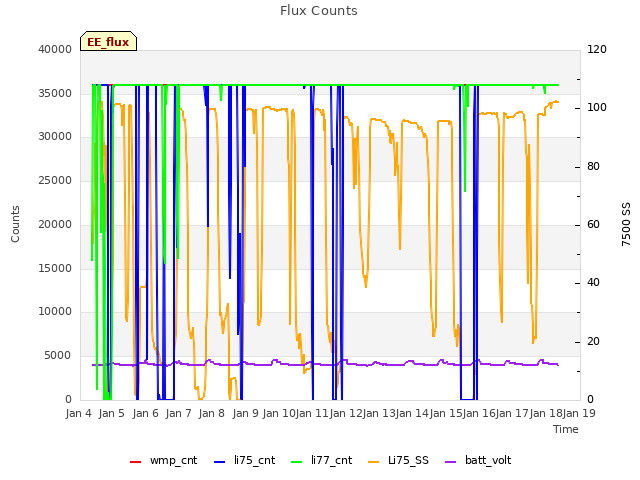The image size is (640, 480).
Task: Toggle the wmp_cnt legend entry
Action: (x=163, y=460)
